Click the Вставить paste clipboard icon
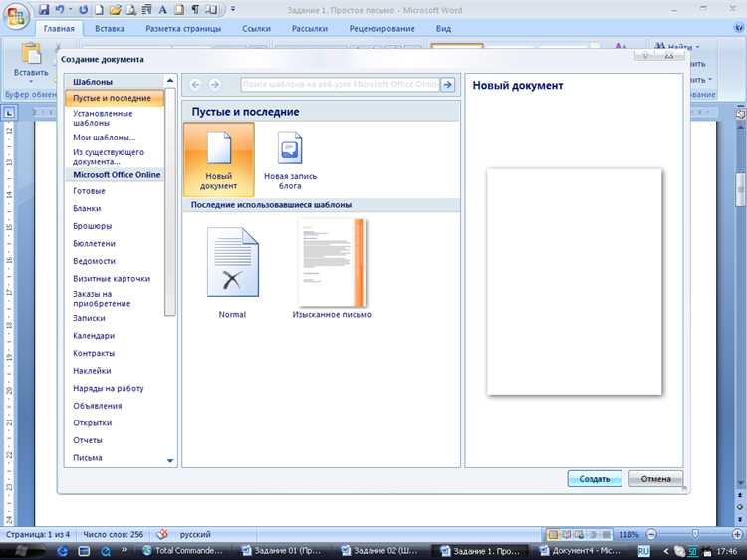747x560 pixels. coord(31,54)
